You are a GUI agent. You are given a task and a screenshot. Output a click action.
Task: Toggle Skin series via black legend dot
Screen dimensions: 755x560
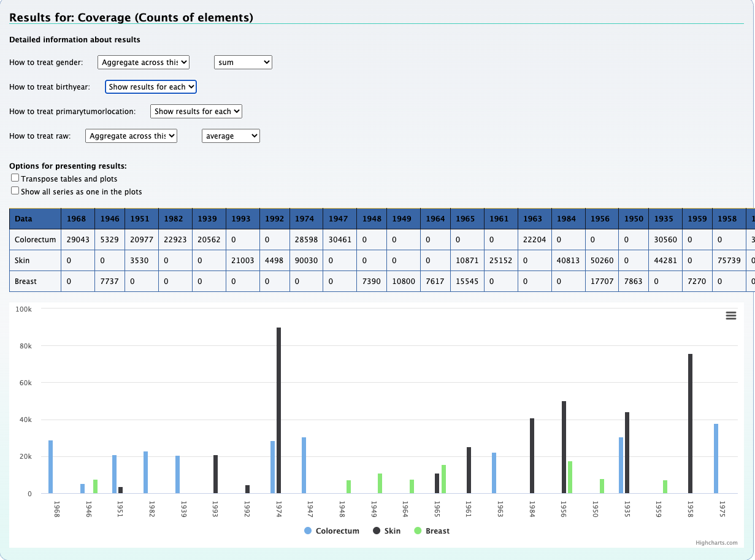(x=377, y=531)
